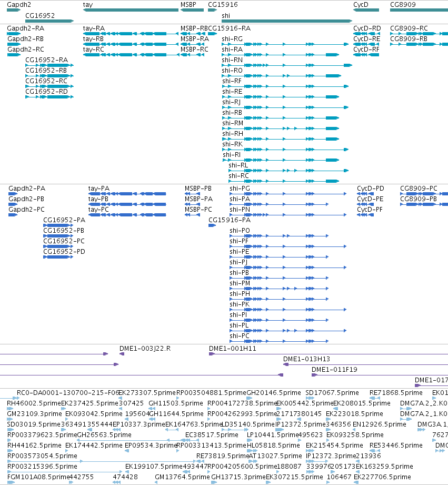The image size is (448, 485).
Task: Select protein tay-PC
Action: pos(98,209)
